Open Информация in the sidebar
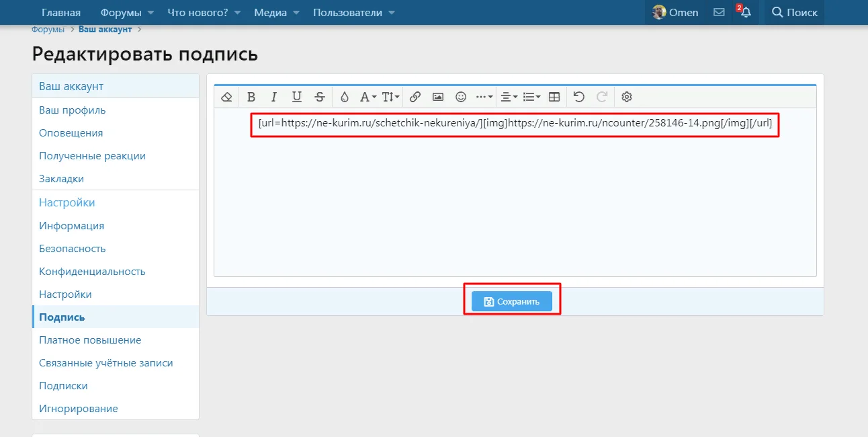 [x=116, y=226]
